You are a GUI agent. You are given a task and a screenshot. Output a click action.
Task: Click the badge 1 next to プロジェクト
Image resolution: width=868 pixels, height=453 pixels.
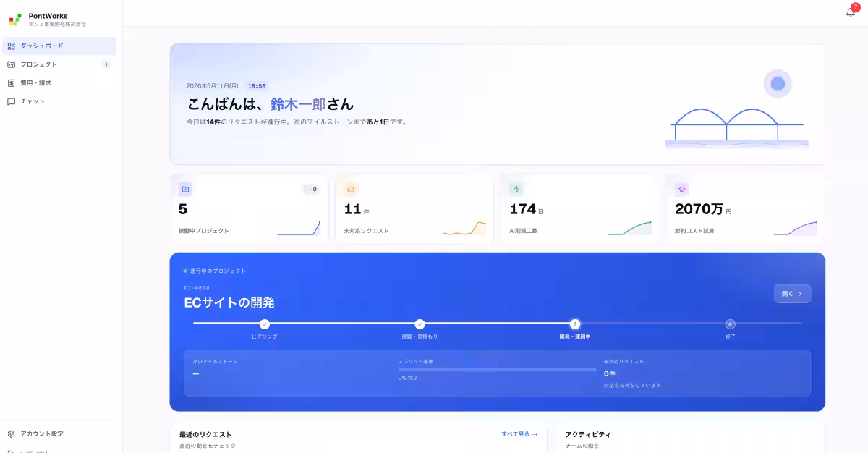[x=106, y=64]
